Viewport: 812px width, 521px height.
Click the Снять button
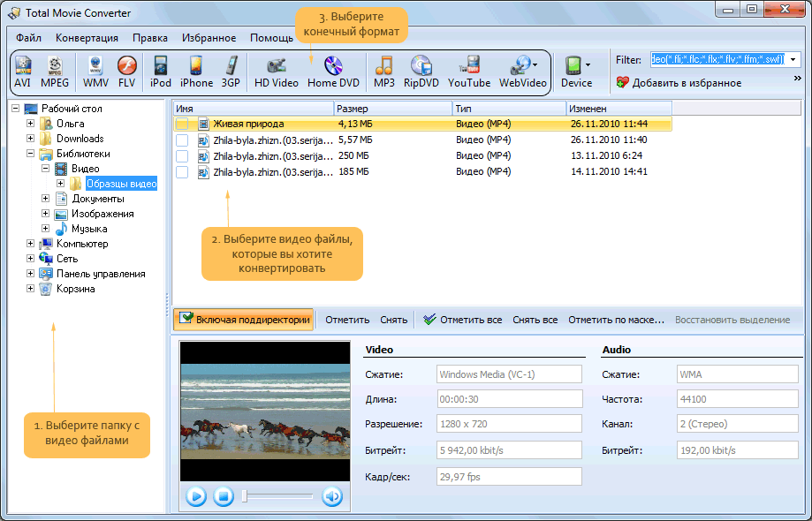[393, 320]
